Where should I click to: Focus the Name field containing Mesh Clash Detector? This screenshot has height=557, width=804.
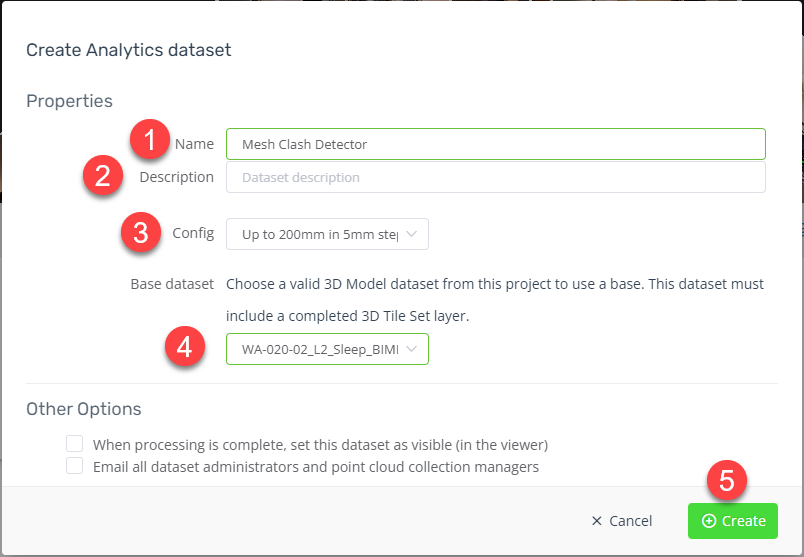(495, 144)
